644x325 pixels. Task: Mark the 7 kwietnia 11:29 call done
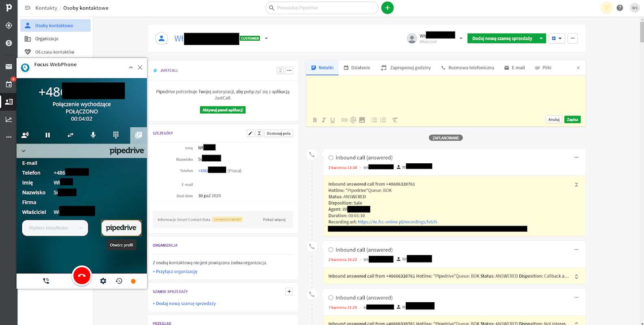(331, 298)
